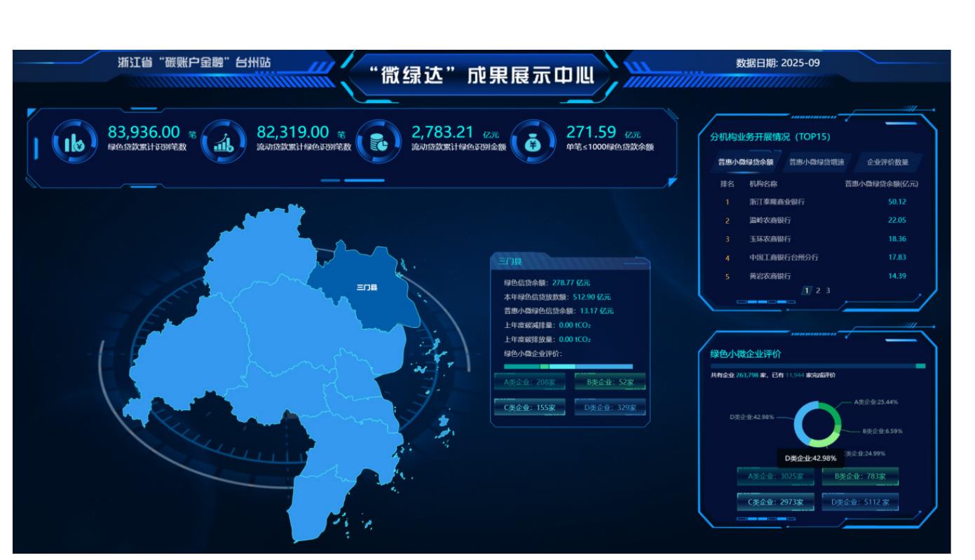975x560 pixels.
Task: Go to page 2 of the ranking
Action: click(817, 290)
